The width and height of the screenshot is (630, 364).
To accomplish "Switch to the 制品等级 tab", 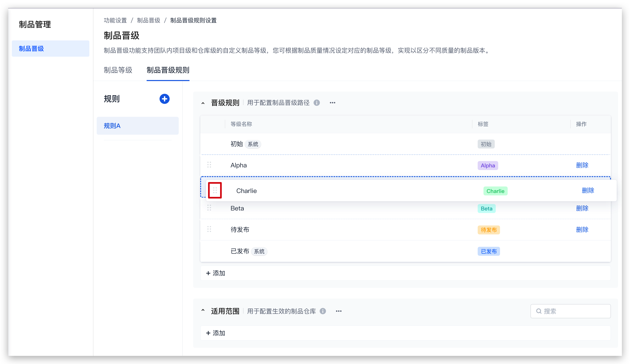I will click(118, 70).
